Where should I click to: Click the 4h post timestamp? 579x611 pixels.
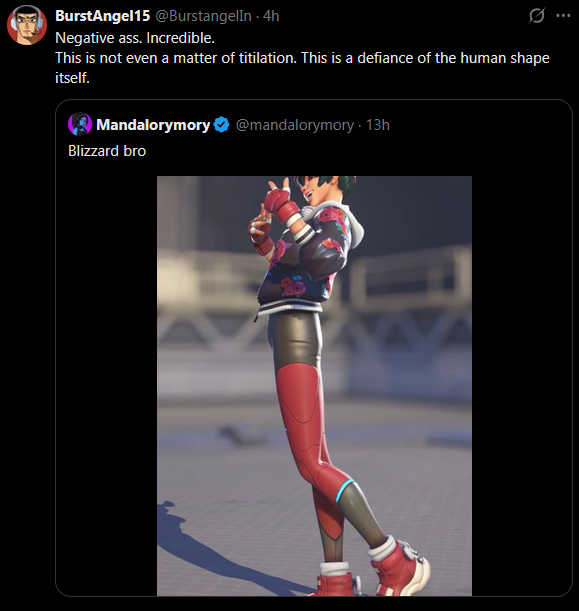(x=271, y=16)
